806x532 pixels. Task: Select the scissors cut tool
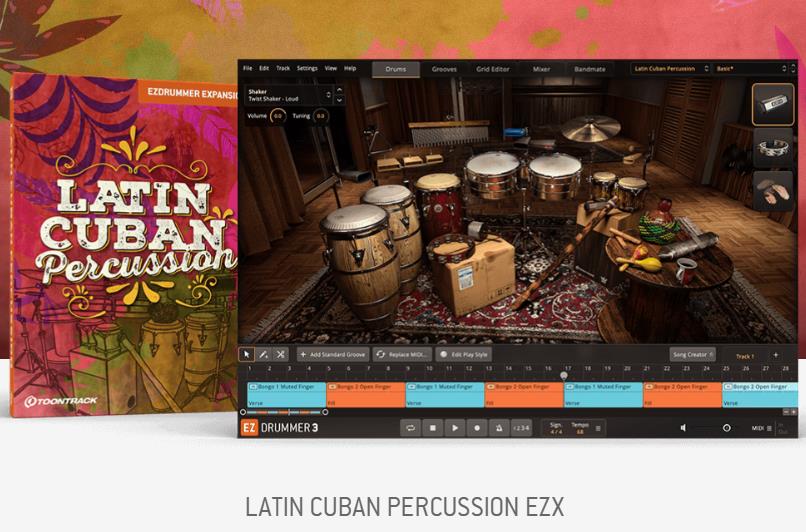[280, 354]
